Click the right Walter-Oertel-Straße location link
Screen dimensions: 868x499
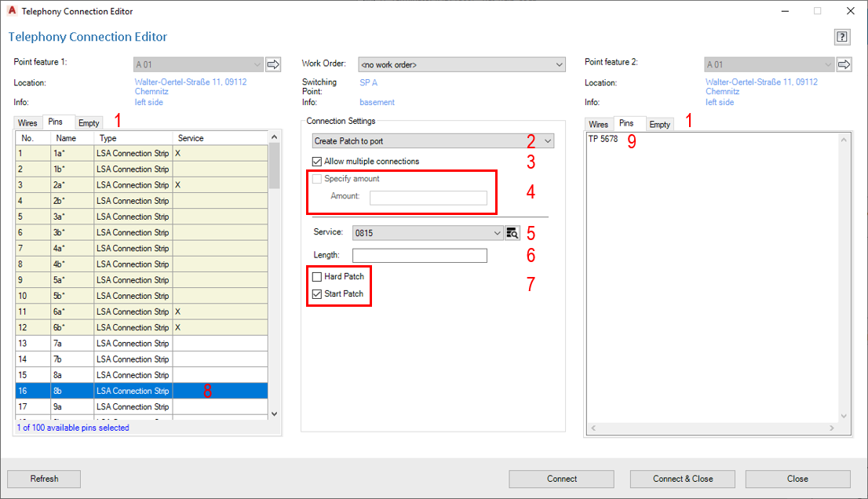click(761, 87)
